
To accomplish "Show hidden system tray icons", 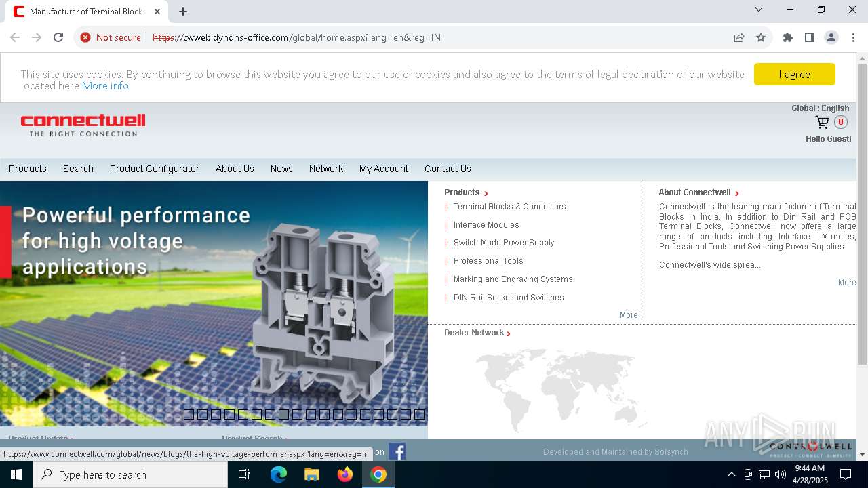I will (731, 474).
